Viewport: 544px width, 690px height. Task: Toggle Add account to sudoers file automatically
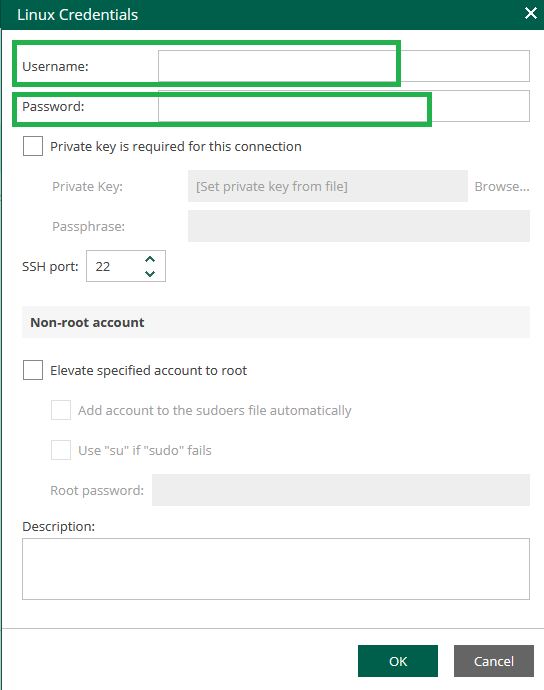coord(61,410)
